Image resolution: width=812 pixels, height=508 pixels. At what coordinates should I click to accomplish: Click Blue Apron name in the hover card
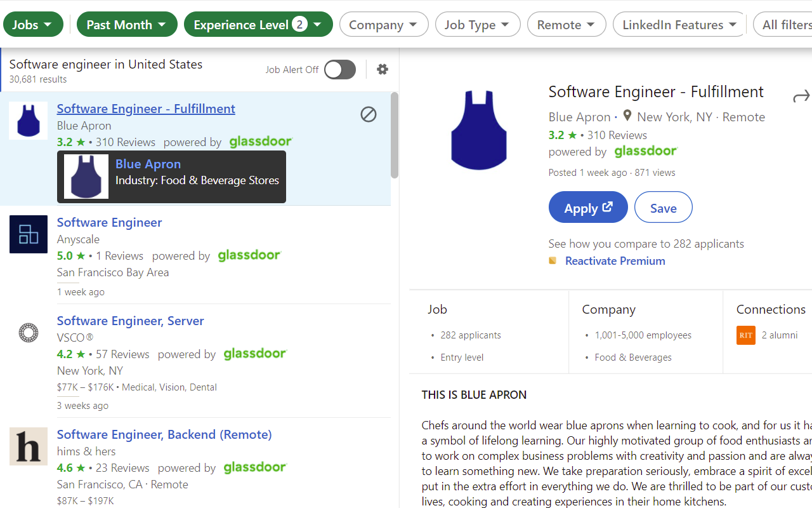coord(148,164)
